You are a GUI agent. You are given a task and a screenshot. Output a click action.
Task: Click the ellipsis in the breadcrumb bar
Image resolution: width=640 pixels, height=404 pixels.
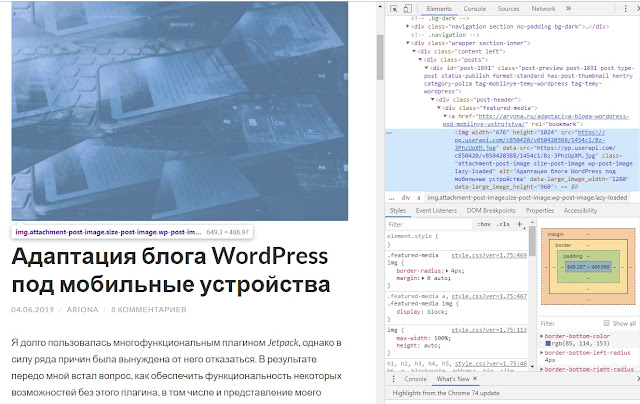click(x=391, y=198)
